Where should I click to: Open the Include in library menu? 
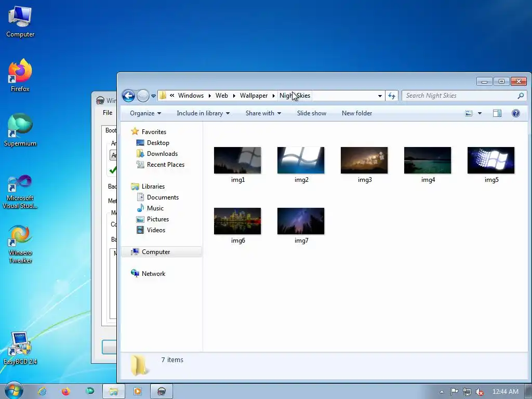(203, 113)
